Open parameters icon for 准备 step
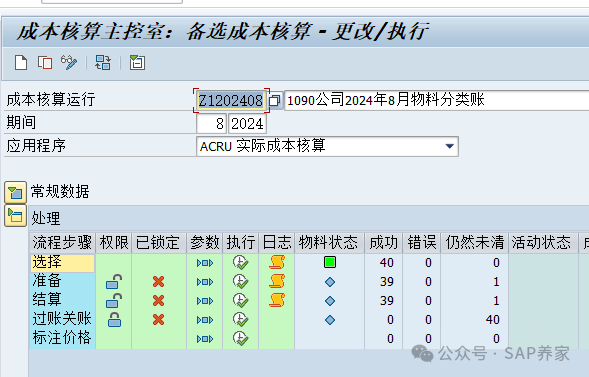 coord(205,282)
